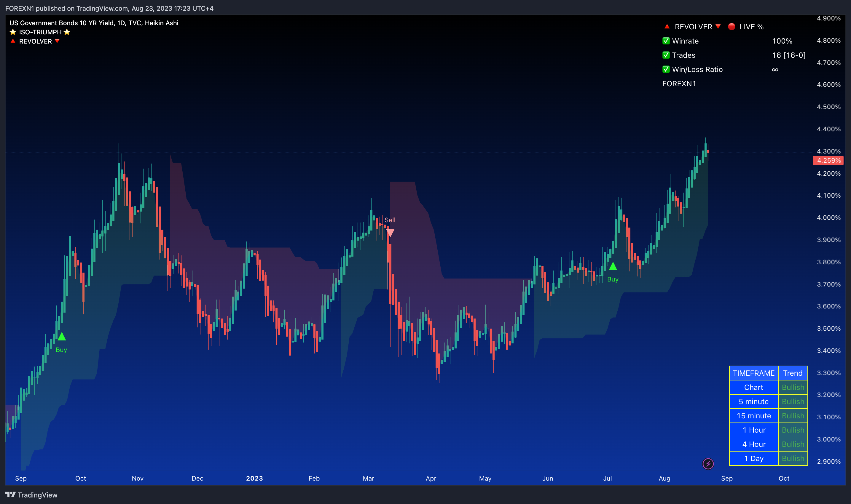Click the 1 Day row label
Image resolution: width=851 pixels, height=504 pixels.
[753, 458]
